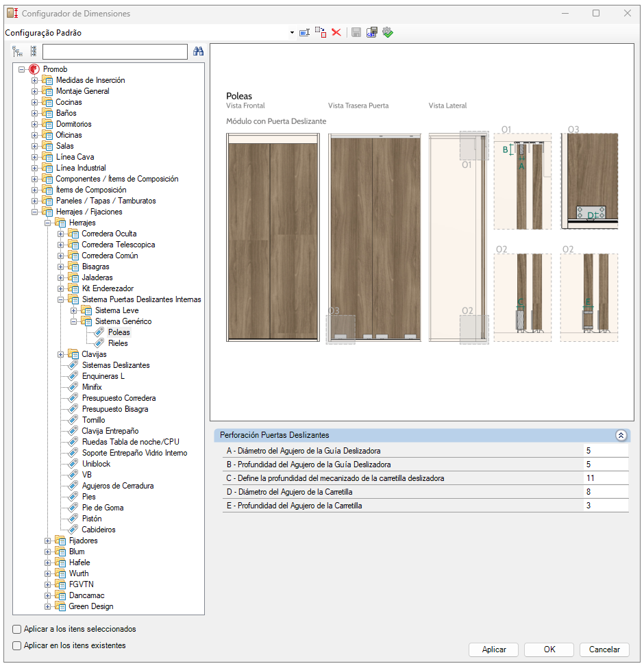Collapse the Sistema Genérico node
Viewport: 644px width, 668px height.
74,321
